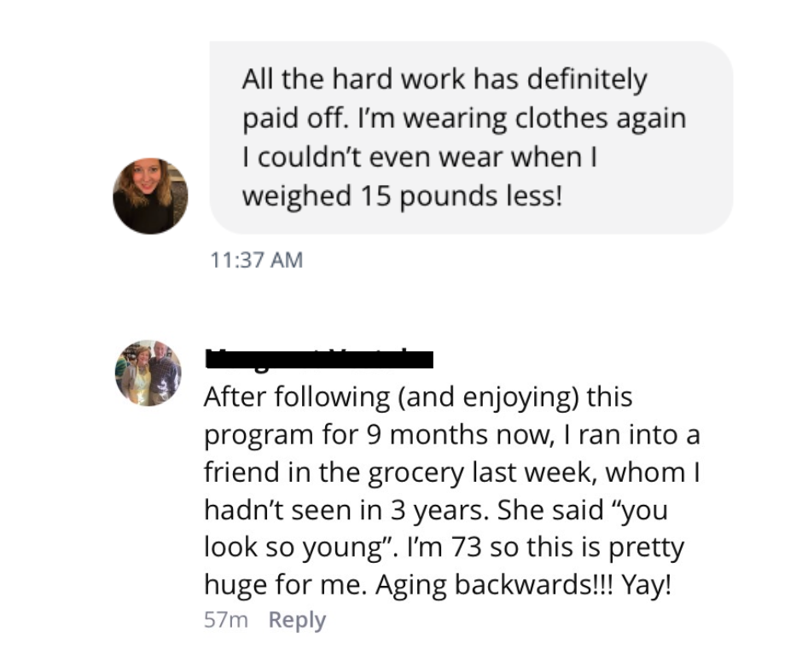Click the words 'huge for me.'

point(286,585)
